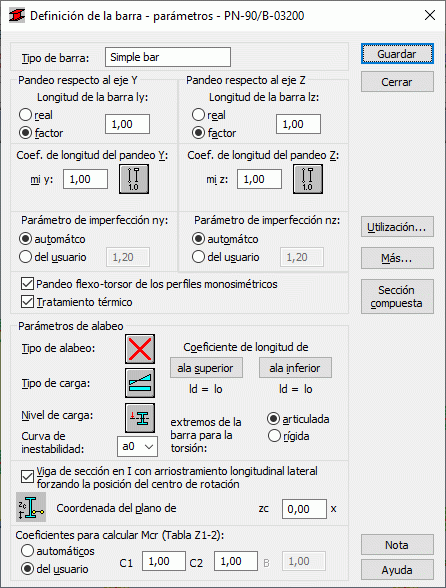The image size is (446, 588).
Task: Toggle Pandeo flexo-torsor de los perfiles monosimétricos
Action: point(27,284)
